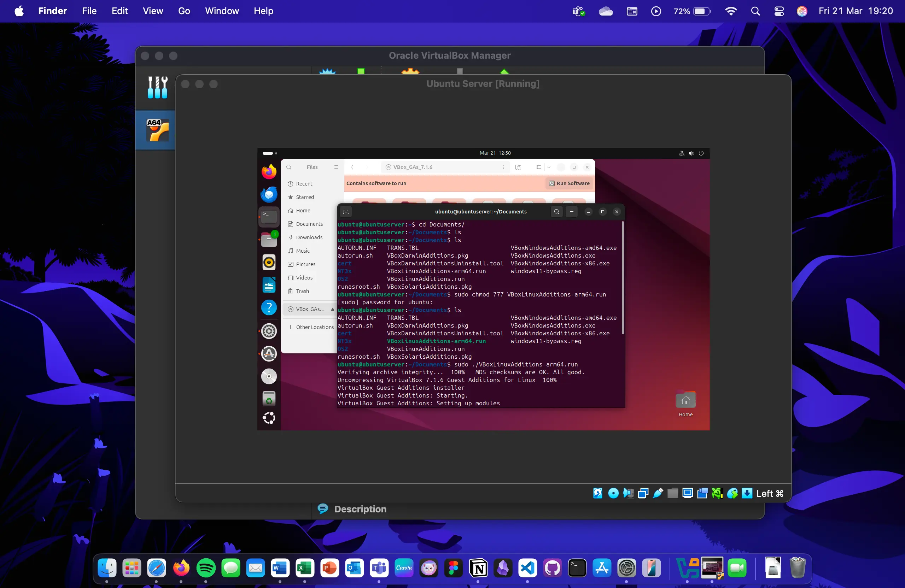Open USB devices from the VirtualBox status bar
905x588 pixels.
point(658,493)
